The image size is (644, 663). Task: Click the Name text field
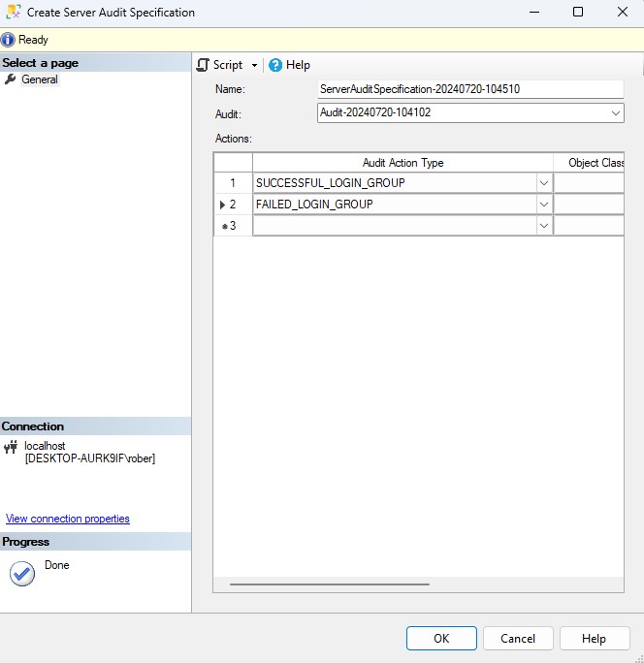[x=469, y=89]
